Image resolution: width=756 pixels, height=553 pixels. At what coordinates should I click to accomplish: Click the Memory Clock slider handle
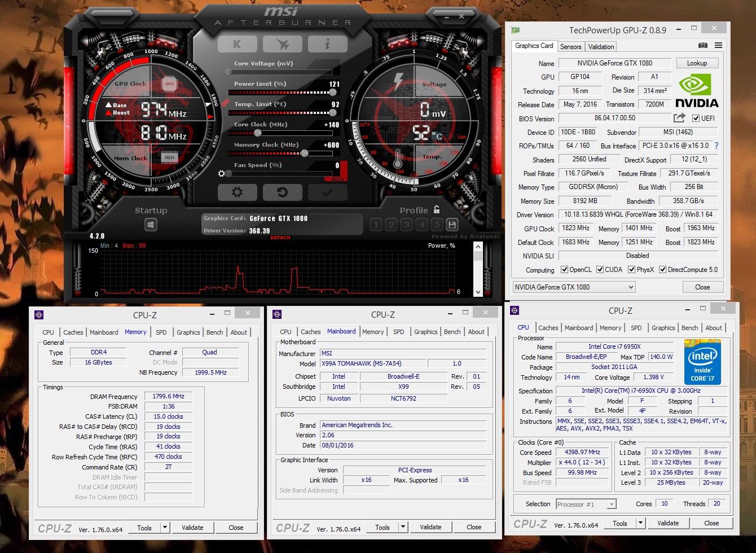coord(305,153)
